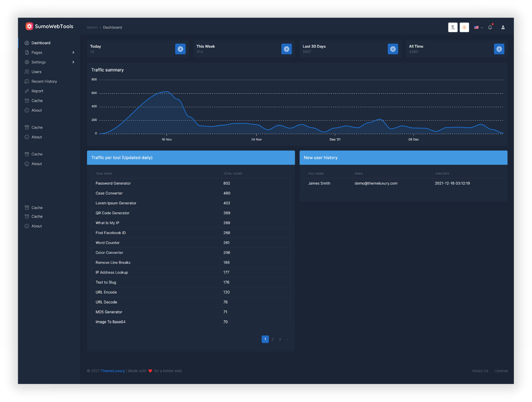
Task: Select the Password Generator row name
Action: 113,184
